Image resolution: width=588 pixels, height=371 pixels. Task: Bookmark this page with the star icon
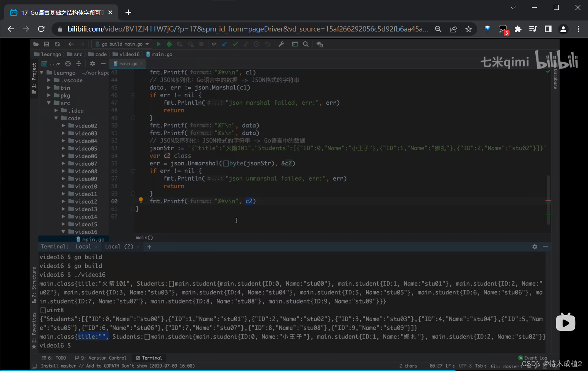[469, 29]
